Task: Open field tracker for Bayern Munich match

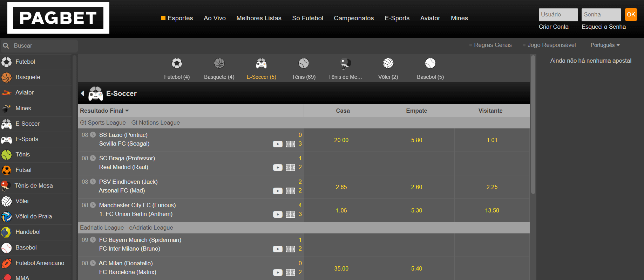Action: pos(290,249)
